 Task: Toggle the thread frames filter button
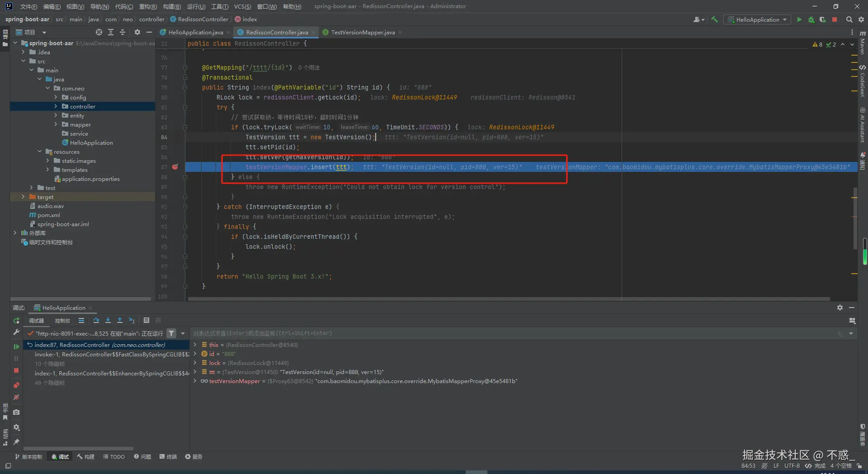coord(171,333)
